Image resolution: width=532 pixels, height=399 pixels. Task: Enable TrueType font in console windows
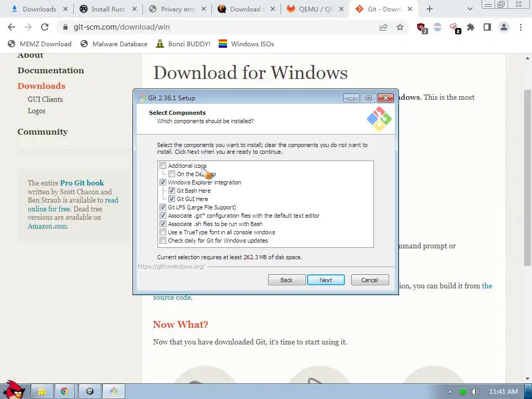[163, 232]
